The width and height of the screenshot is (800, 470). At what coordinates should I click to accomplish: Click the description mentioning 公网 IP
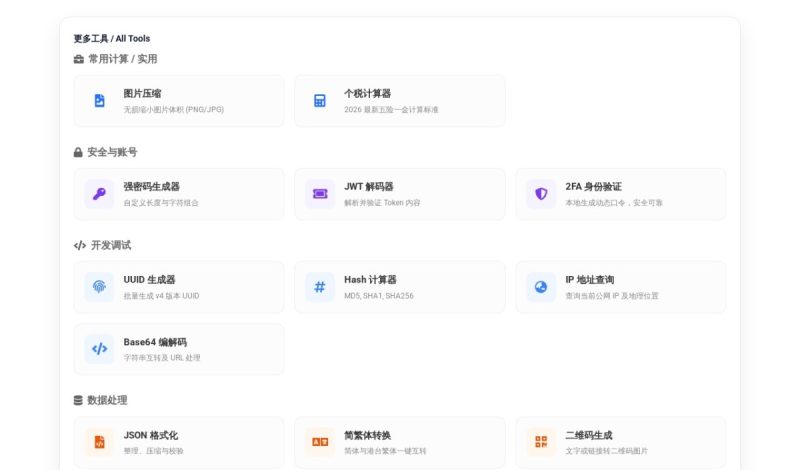point(612,295)
